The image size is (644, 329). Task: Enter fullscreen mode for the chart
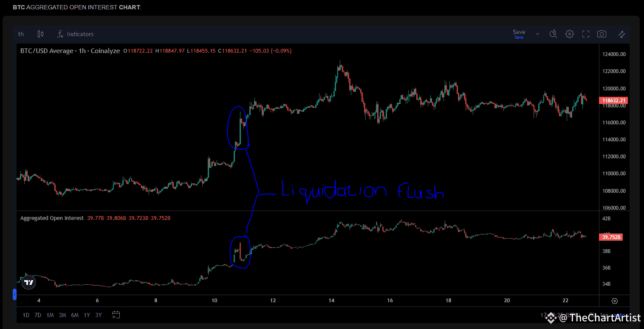pos(586,34)
